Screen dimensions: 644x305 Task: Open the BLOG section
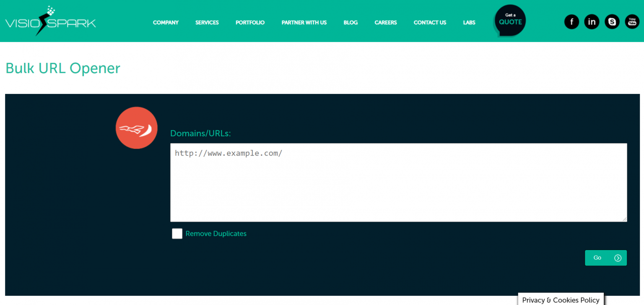(351, 23)
